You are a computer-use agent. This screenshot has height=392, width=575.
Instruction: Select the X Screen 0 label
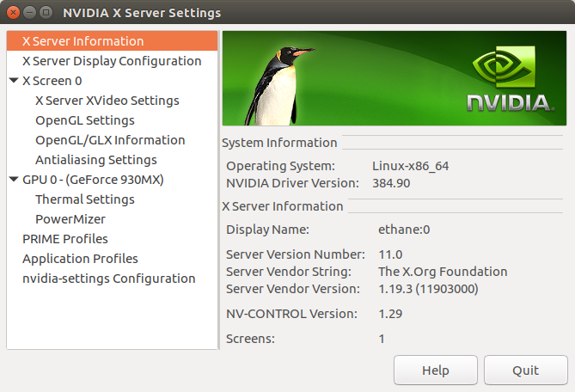52,81
